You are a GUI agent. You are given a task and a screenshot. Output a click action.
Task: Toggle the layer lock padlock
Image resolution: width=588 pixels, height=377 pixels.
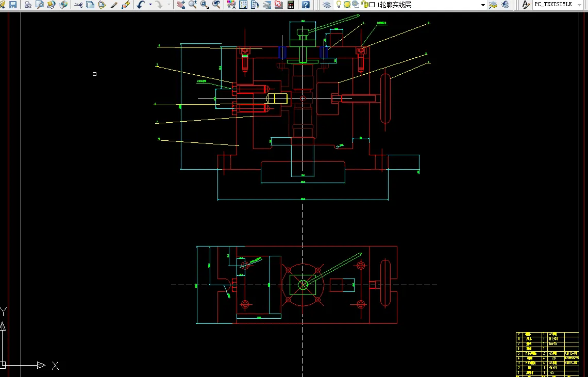[x=364, y=5]
